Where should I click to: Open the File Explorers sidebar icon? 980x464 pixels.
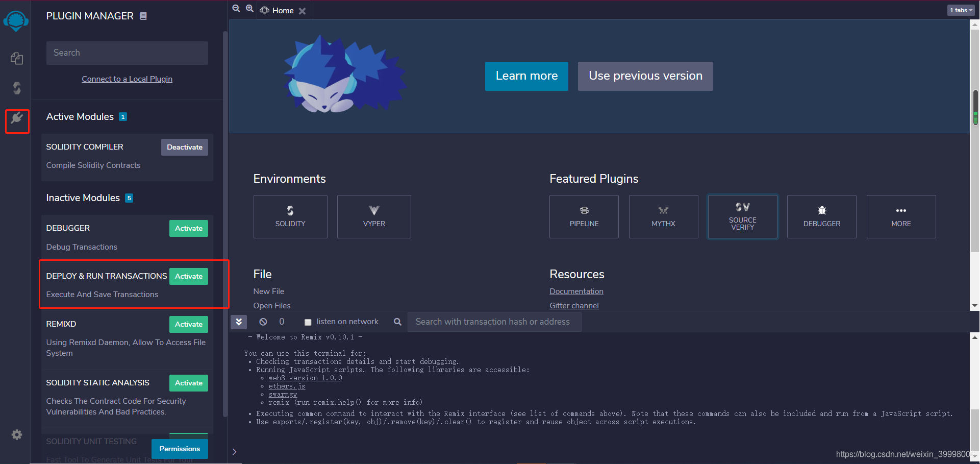coord(17,58)
